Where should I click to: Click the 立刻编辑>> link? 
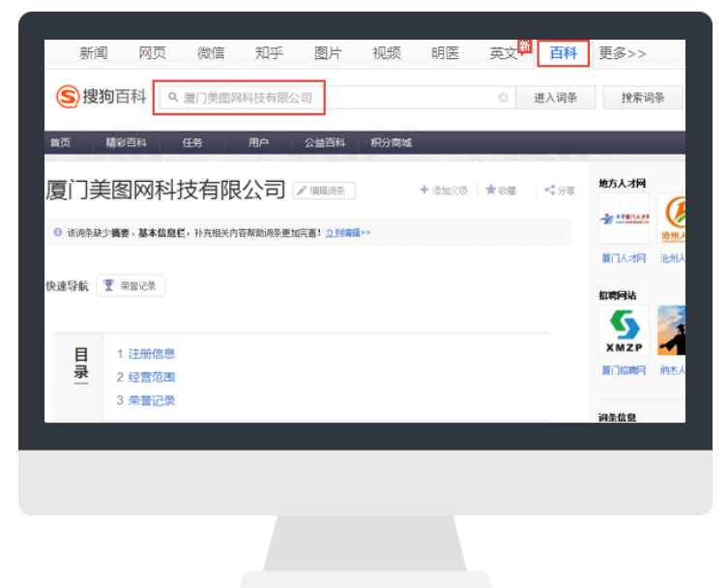point(348,233)
